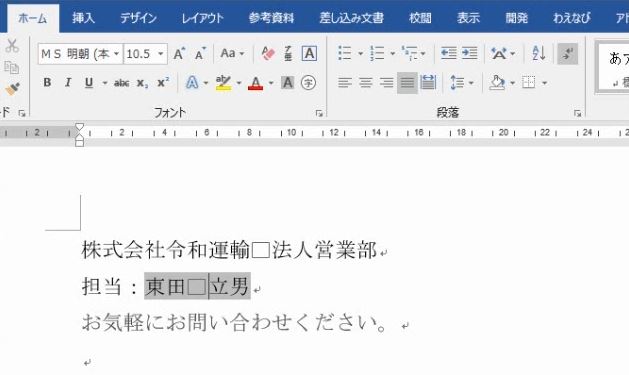Expand the underline style dropdown arrow

[x=104, y=83]
